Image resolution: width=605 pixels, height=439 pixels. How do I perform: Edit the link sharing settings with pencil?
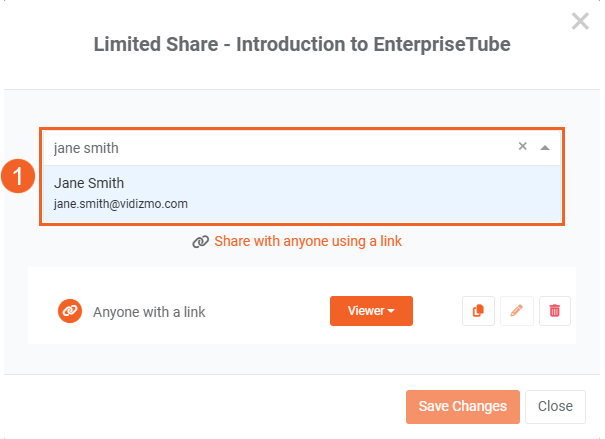click(517, 311)
